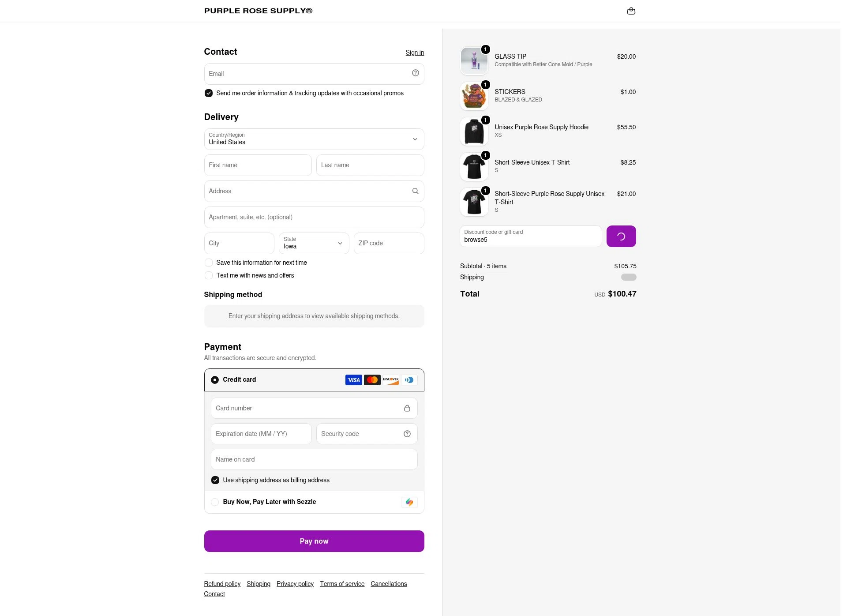Screen dimensions: 847x616
Task: Click the card number lock icon
Action: [407, 408]
